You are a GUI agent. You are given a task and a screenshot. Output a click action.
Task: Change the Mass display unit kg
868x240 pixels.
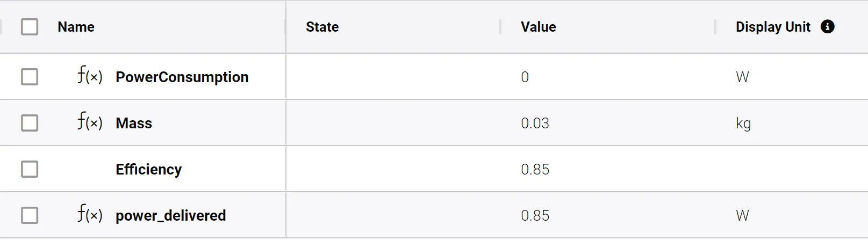click(x=743, y=123)
